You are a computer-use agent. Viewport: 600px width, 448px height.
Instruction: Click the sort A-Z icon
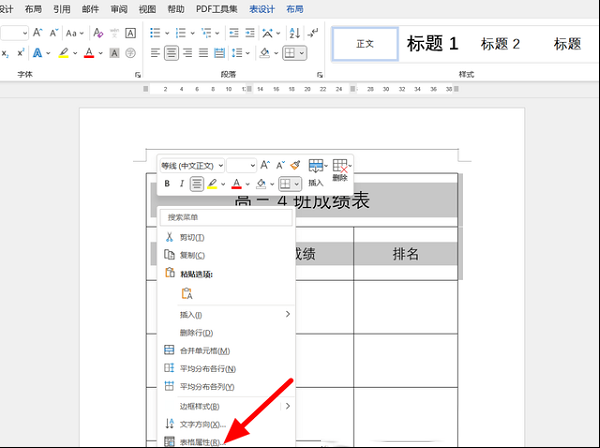295,33
